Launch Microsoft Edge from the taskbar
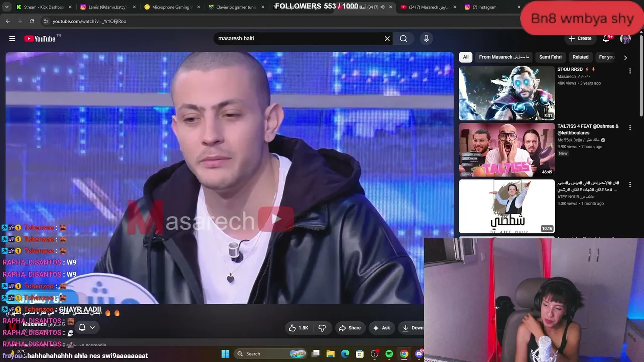Image resolution: width=644 pixels, height=362 pixels. (x=345, y=354)
